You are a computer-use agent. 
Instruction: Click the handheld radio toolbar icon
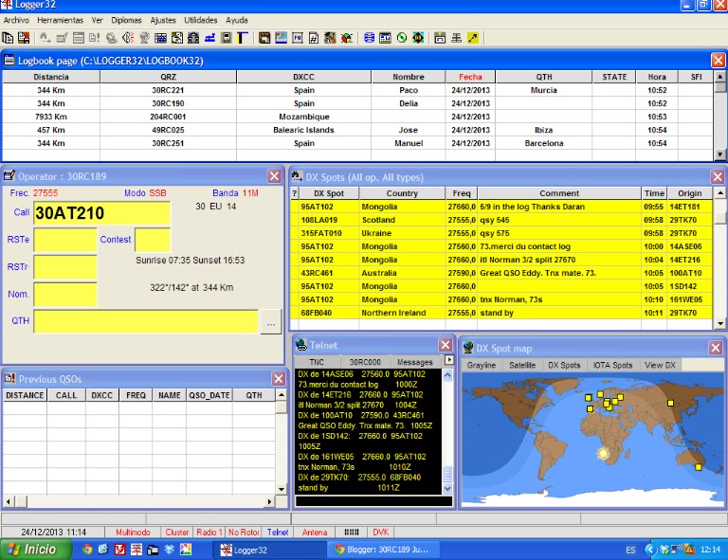227,38
